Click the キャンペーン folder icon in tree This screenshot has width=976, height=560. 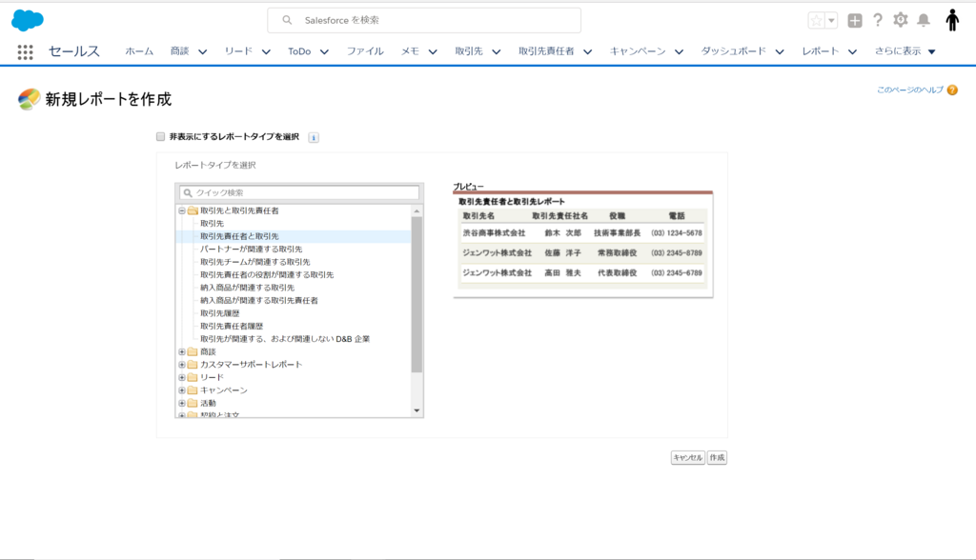(193, 390)
